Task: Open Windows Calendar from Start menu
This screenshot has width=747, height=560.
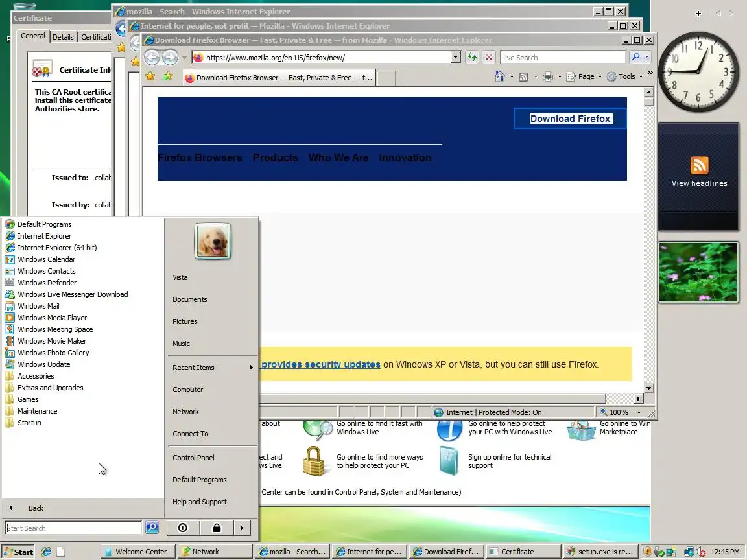Action: tap(46, 259)
